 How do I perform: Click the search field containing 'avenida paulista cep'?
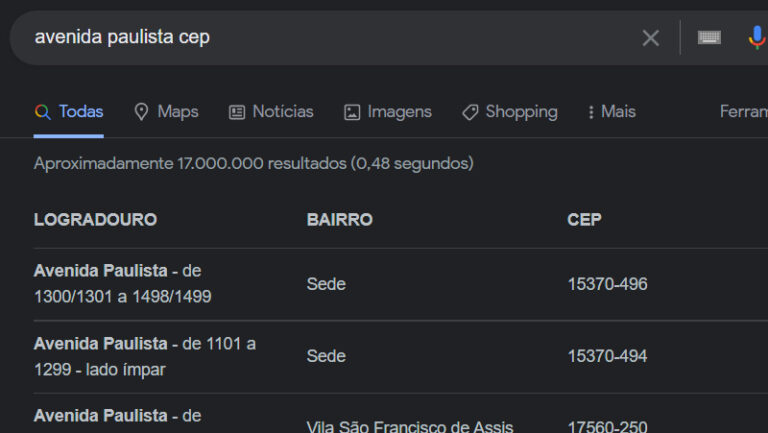pyautogui.click(x=320, y=38)
